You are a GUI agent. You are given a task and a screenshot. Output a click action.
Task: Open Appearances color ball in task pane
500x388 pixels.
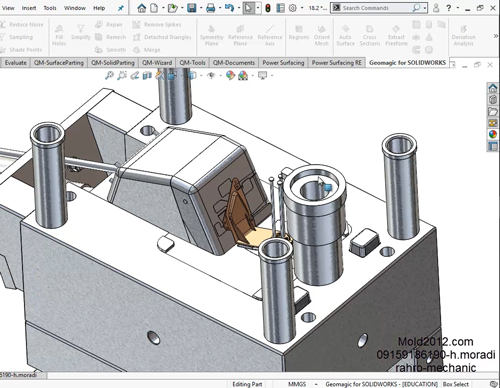pyautogui.click(x=493, y=134)
